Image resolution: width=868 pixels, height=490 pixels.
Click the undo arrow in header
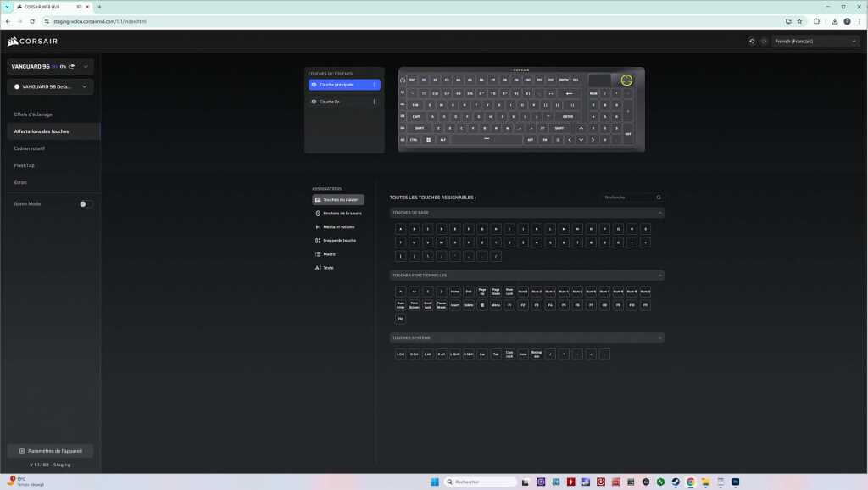click(x=752, y=41)
